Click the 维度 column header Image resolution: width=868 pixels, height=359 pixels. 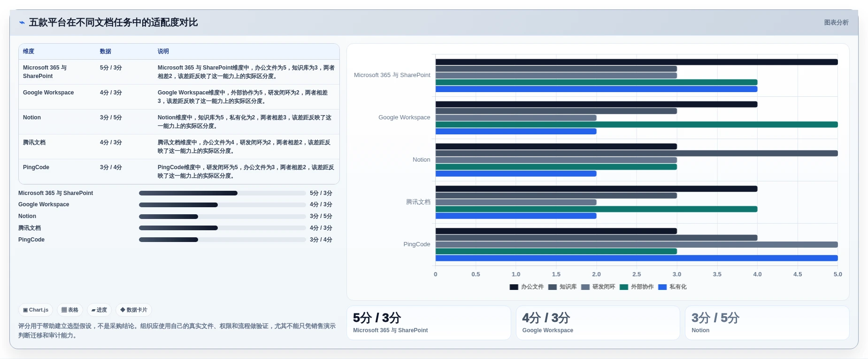(x=29, y=51)
